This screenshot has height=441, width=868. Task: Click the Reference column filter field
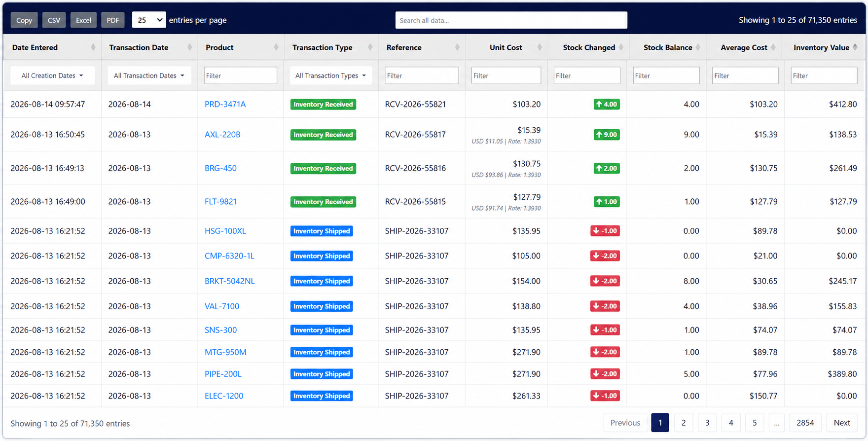tap(422, 75)
